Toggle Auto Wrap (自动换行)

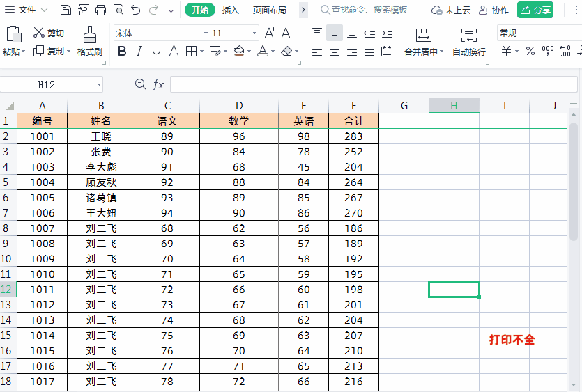469,42
